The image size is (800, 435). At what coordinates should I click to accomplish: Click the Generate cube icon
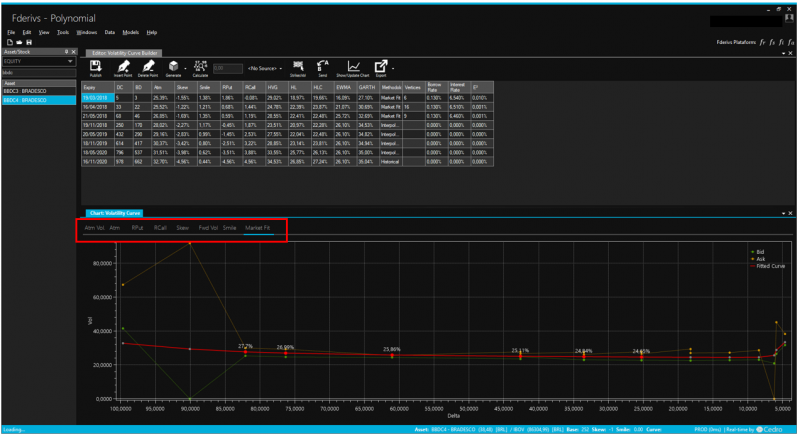[172, 66]
